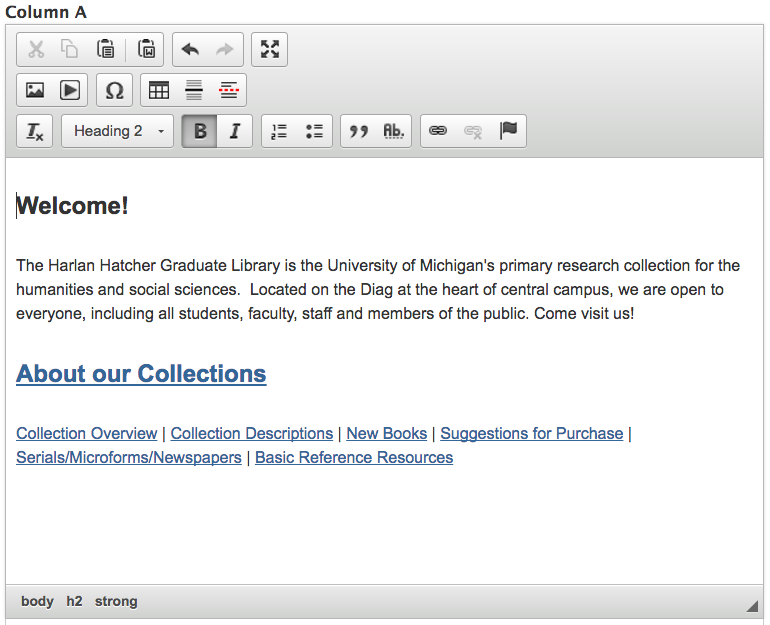The height and width of the screenshot is (625, 770).
Task: Insert a horizontal line
Action: (193, 90)
